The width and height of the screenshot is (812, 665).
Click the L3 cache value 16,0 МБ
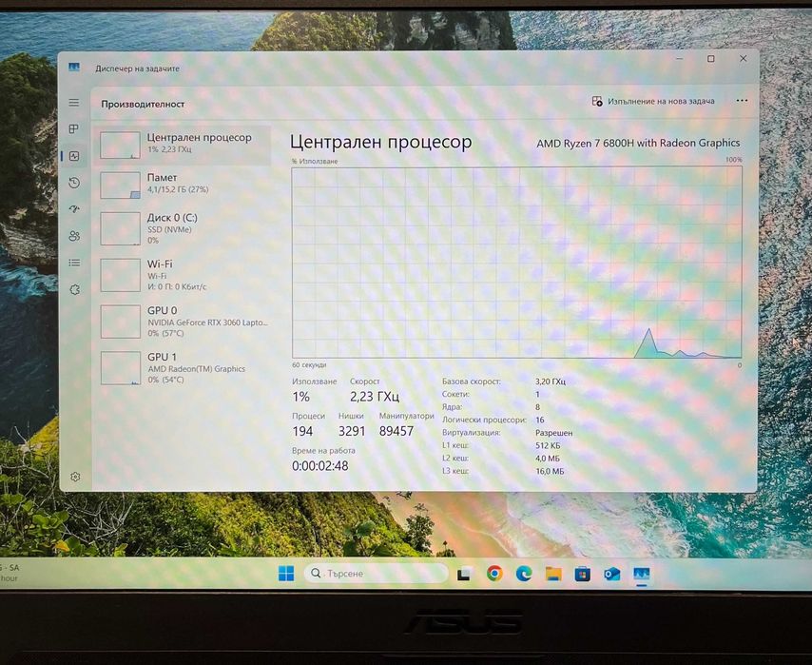(550, 471)
